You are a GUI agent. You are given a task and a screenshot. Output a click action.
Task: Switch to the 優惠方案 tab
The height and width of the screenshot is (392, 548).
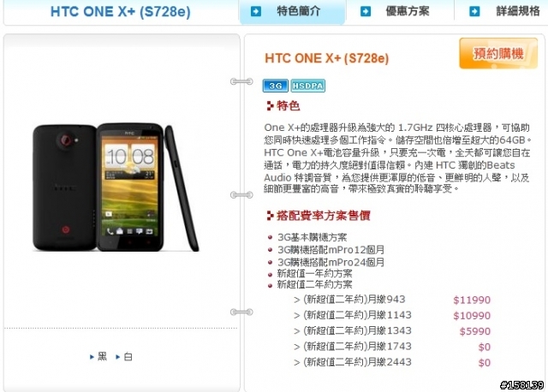(400, 11)
